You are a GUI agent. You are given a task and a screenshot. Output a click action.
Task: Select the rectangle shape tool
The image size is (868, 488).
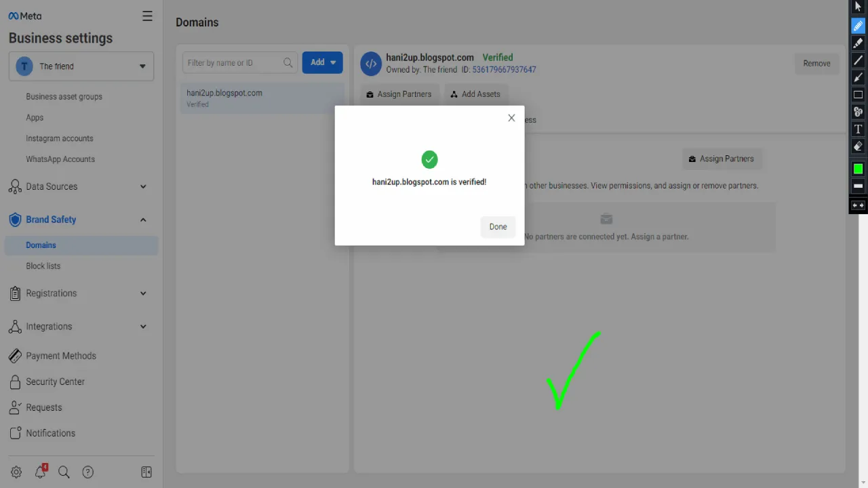(x=858, y=95)
